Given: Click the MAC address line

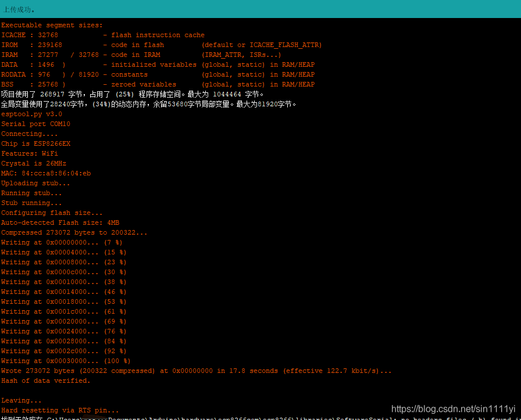Looking at the screenshot, I should pyautogui.click(x=46, y=173).
